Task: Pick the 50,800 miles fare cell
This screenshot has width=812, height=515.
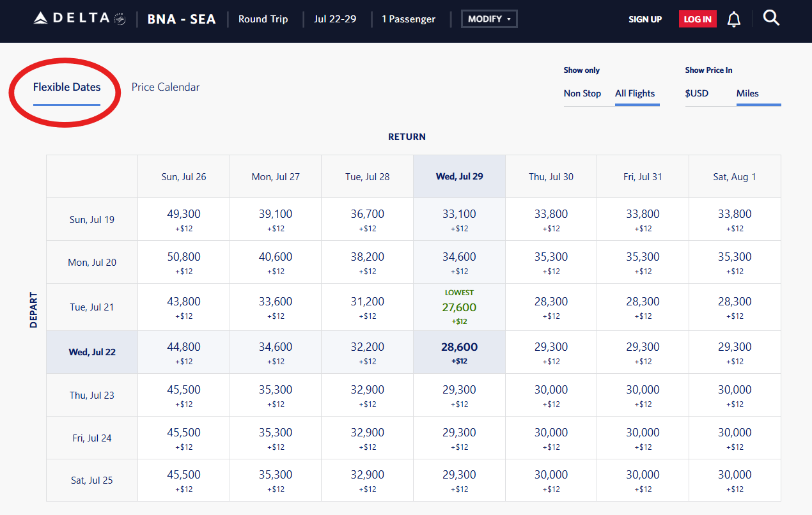Action: (x=183, y=262)
